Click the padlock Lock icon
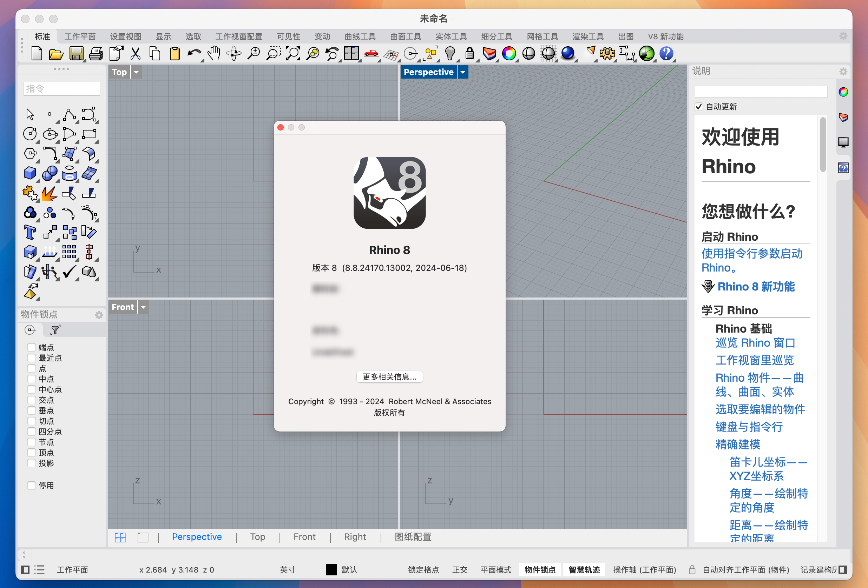Image resolution: width=868 pixels, height=588 pixels. click(470, 54)
